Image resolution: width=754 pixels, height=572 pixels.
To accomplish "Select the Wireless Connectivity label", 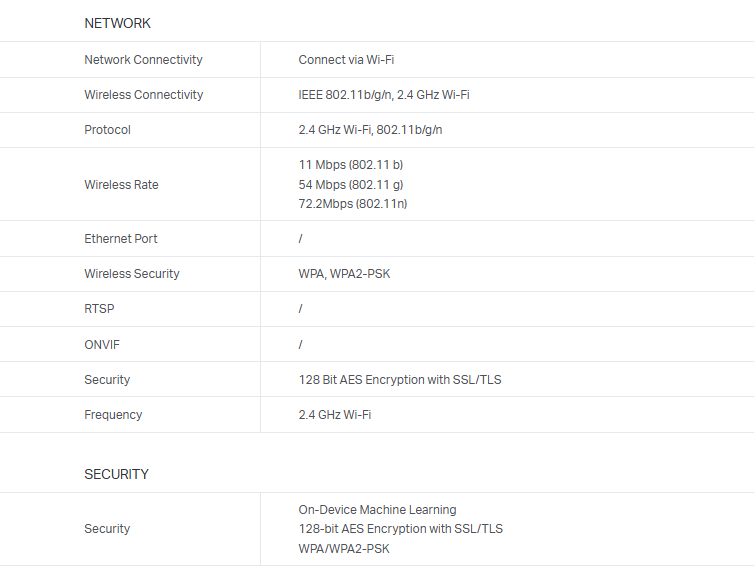I will [x=143, y=95].
